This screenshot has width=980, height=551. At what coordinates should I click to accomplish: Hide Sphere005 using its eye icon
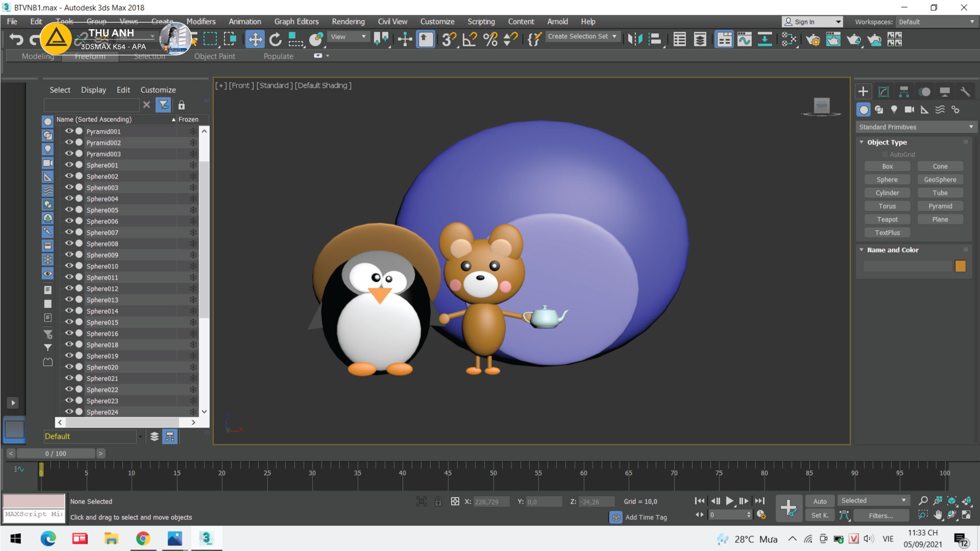point(69,210)
